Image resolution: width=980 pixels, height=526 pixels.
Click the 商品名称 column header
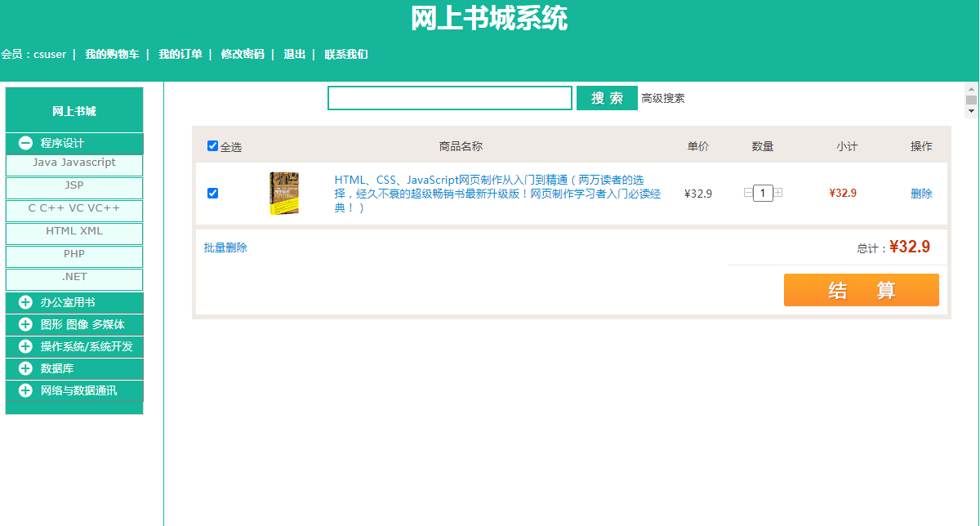click(461, 146)
